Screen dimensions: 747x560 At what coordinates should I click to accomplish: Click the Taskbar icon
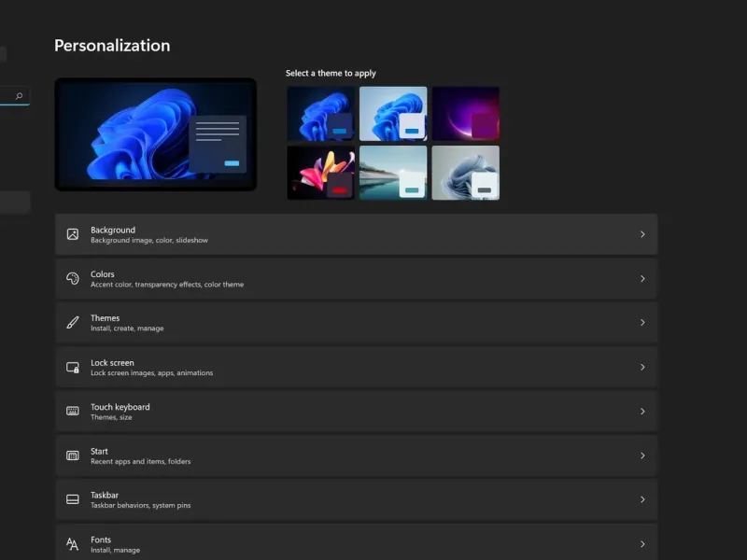pos(73,499)
